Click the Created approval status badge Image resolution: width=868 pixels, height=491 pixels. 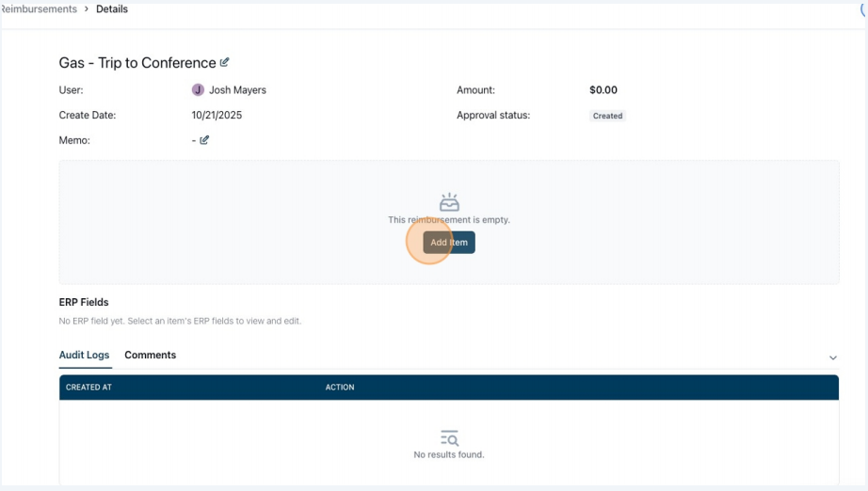point(607,116)
